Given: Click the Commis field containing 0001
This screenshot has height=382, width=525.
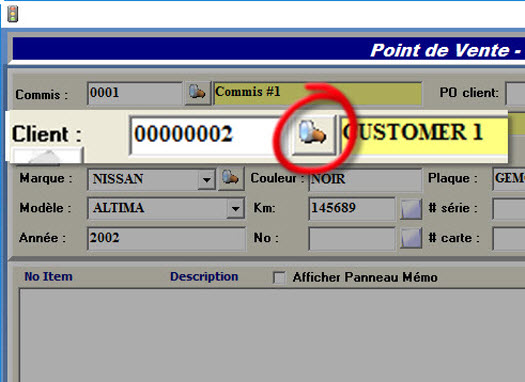Looking at the screenshot, I should pos(135,93).
